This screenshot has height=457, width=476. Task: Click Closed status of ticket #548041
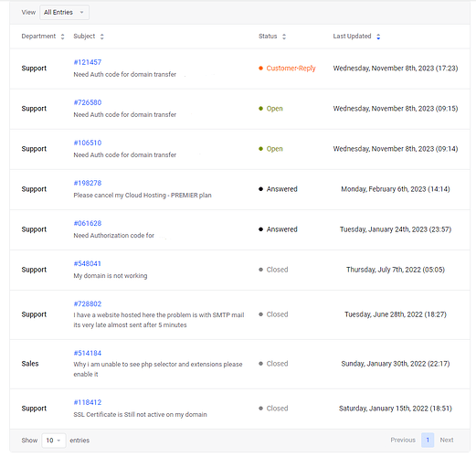coord(277,270)
